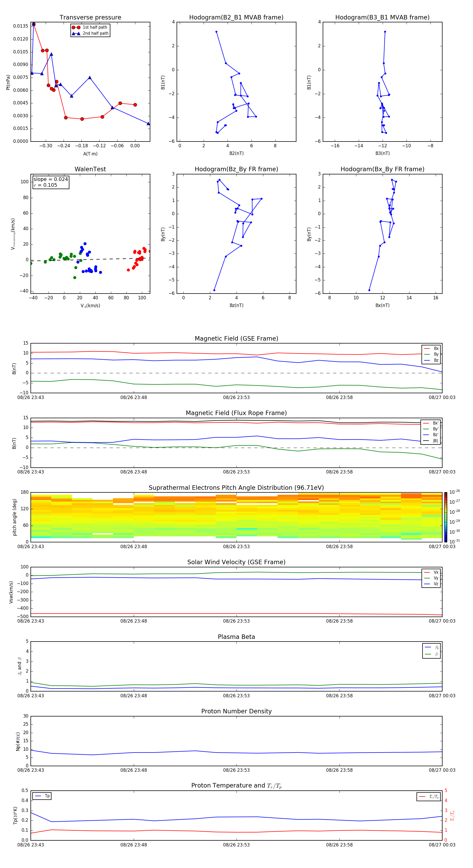Click Bx' legend entry in Flux Rope panel
473x868 pixels.
(x=431, y=423)
